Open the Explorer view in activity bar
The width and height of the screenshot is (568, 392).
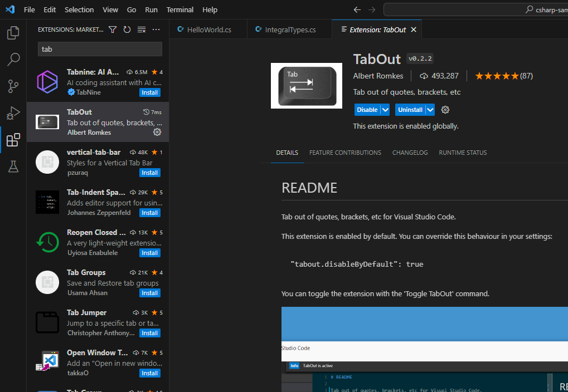pos(13,33)
